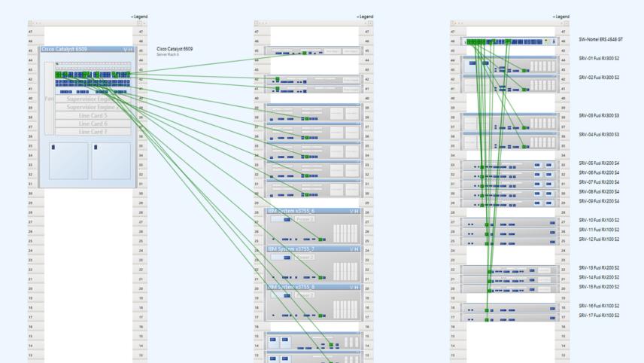Toggle V on IBM System x3755_8
644x363 pixels.
351,287
